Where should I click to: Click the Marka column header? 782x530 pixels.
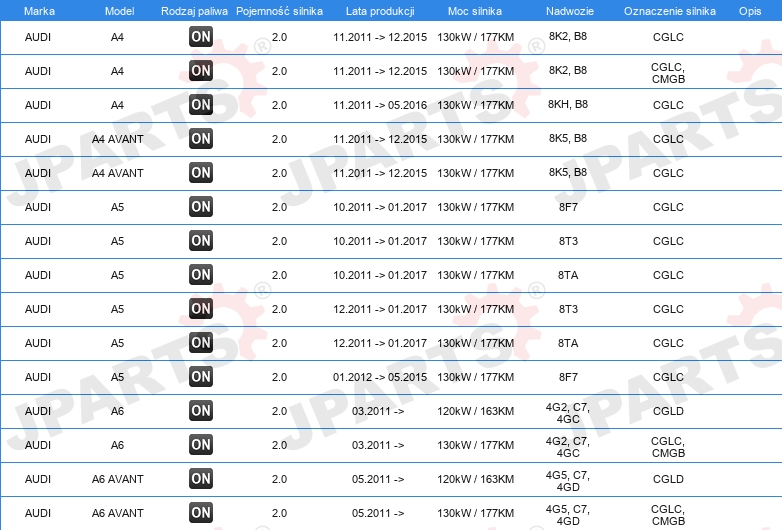pos(39,11)
